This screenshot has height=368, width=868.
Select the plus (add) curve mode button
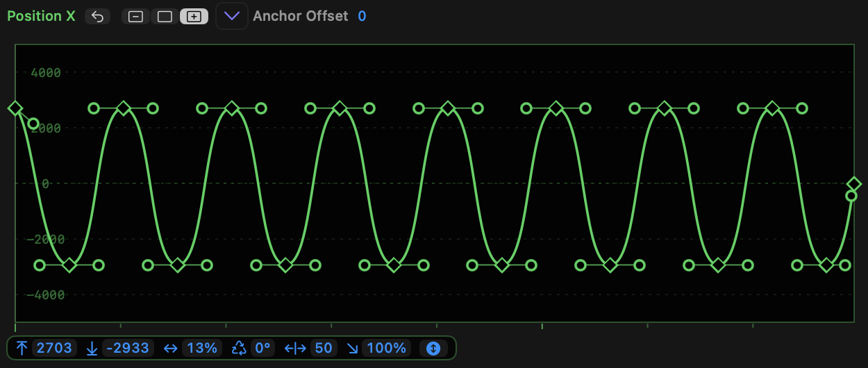tap(194, 17)
